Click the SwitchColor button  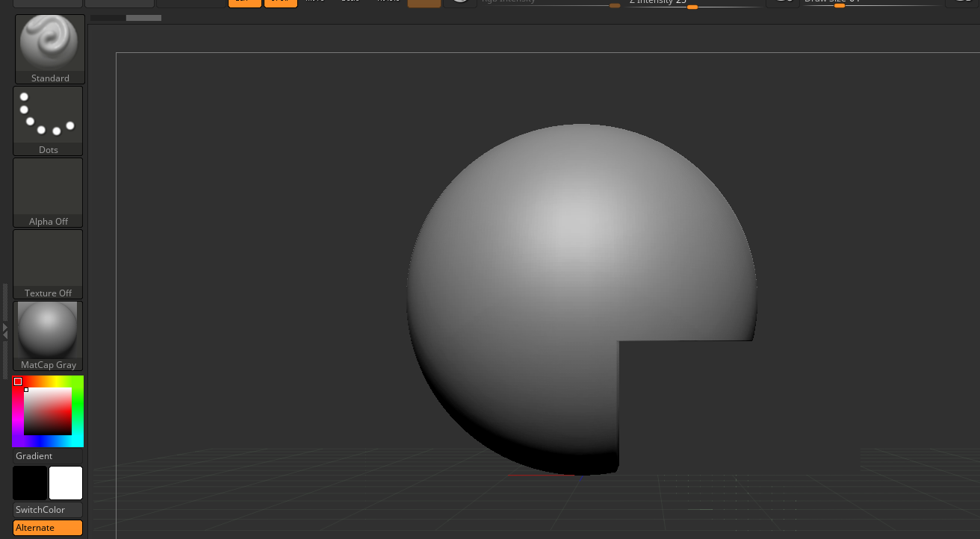[x=48, y=510]
